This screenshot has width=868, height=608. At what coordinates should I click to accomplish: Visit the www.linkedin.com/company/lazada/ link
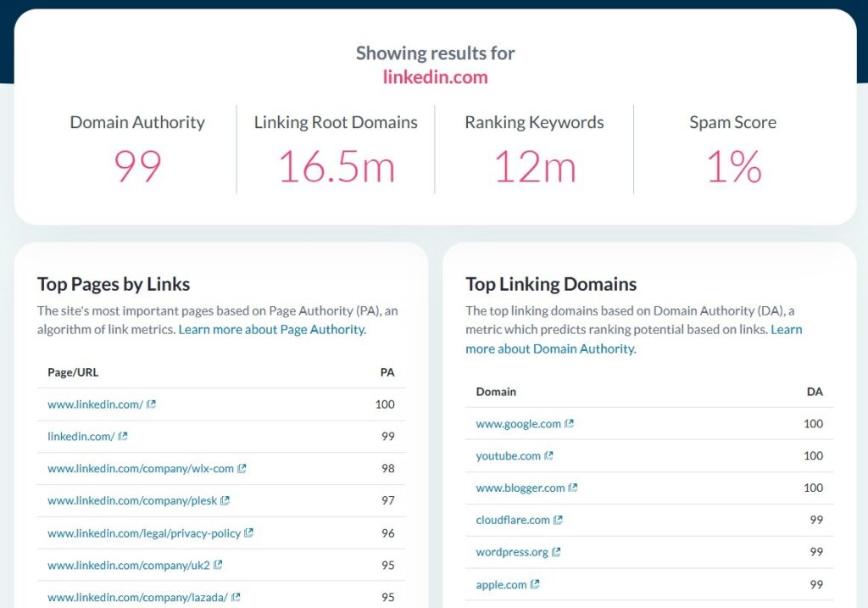[137, 598]
